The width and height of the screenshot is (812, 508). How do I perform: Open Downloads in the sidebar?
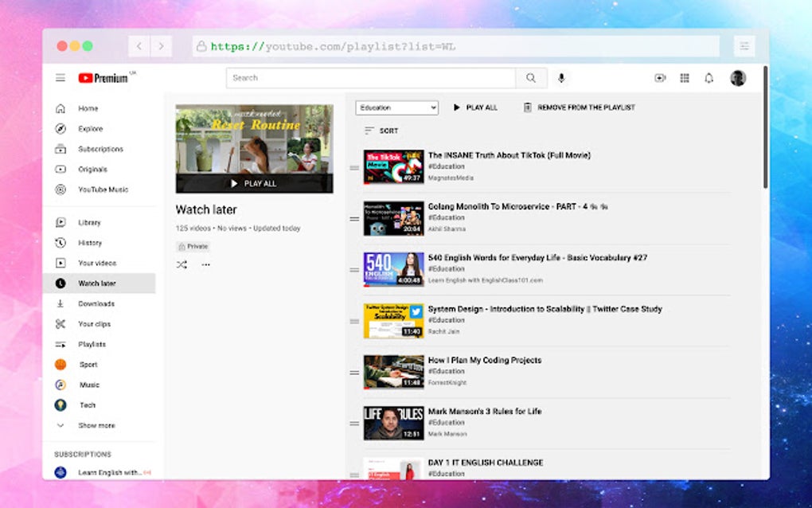(x=100, y=303)
